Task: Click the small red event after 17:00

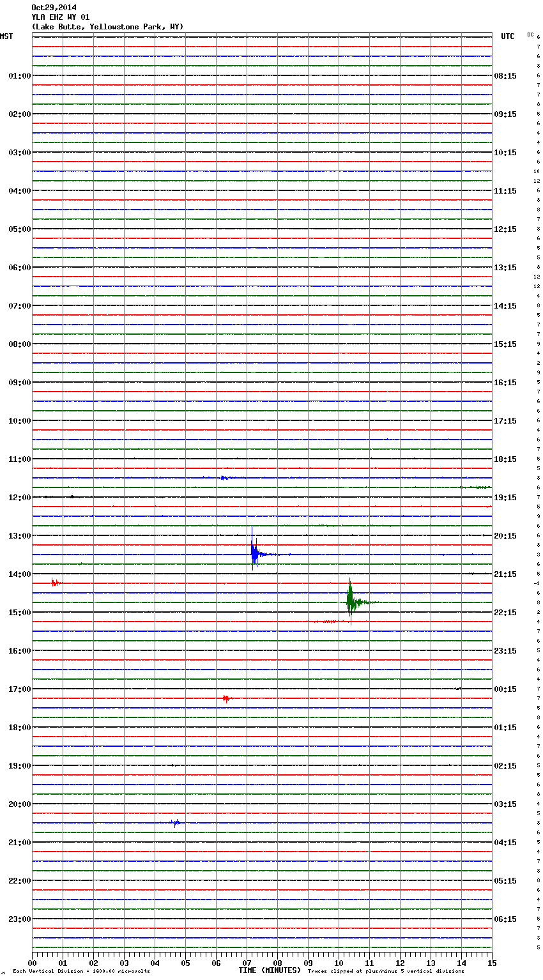Action: [x=226, y=698]
